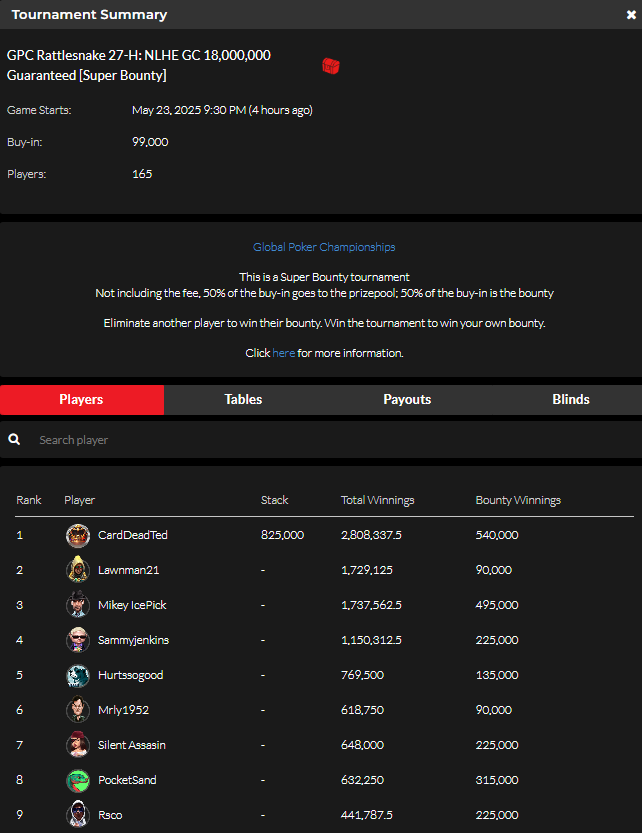This screenshot has height=833, width=642.
Task: Select player name Mikey IcePick
Action: tap(132, 605)
